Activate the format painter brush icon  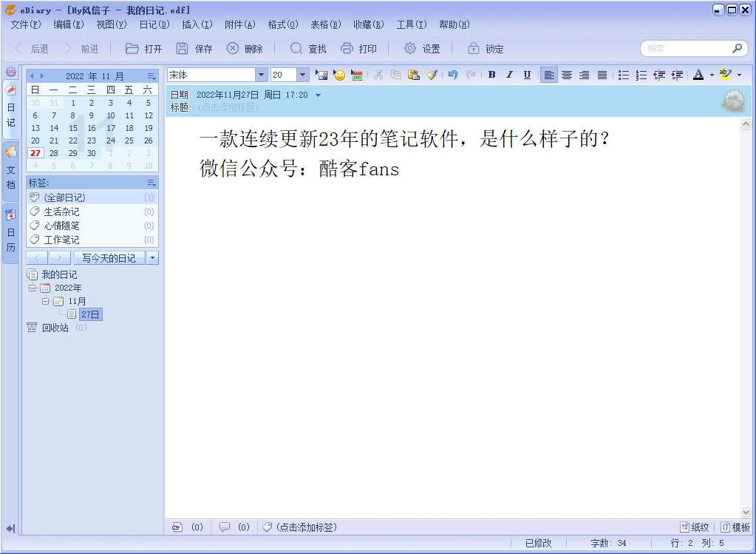pyautogui.click(x=432, y=75)
